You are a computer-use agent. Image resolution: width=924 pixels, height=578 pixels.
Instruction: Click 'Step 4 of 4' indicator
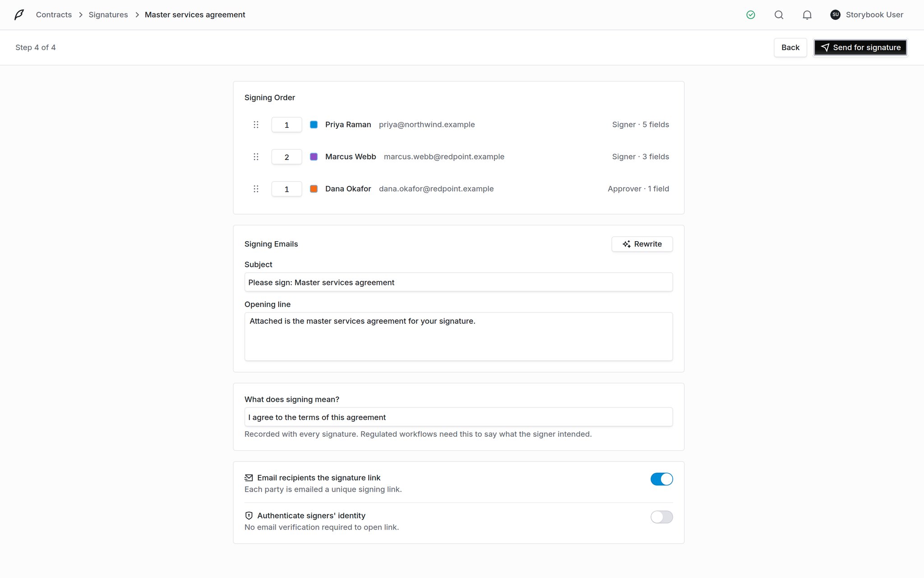click(36, 47)
